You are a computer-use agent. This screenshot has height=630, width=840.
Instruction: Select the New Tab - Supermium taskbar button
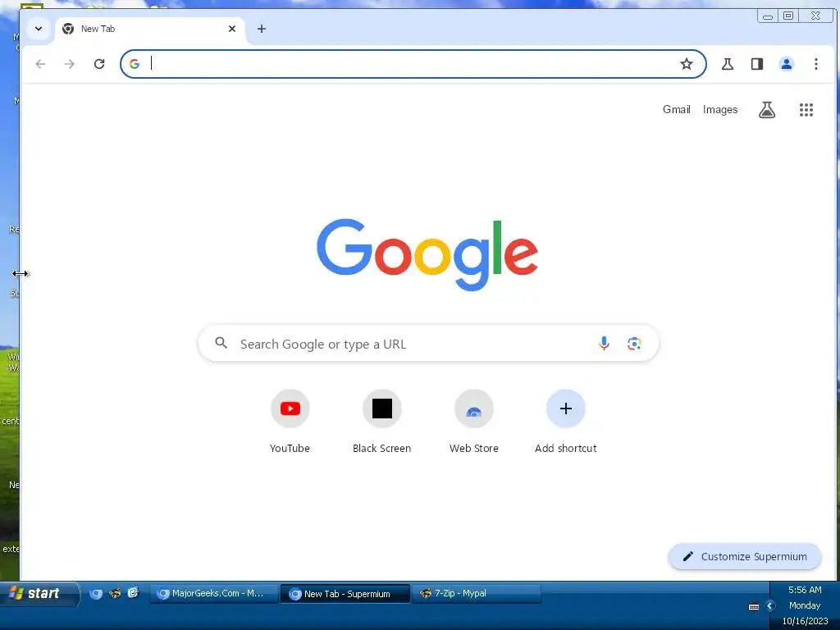[345, 594]
